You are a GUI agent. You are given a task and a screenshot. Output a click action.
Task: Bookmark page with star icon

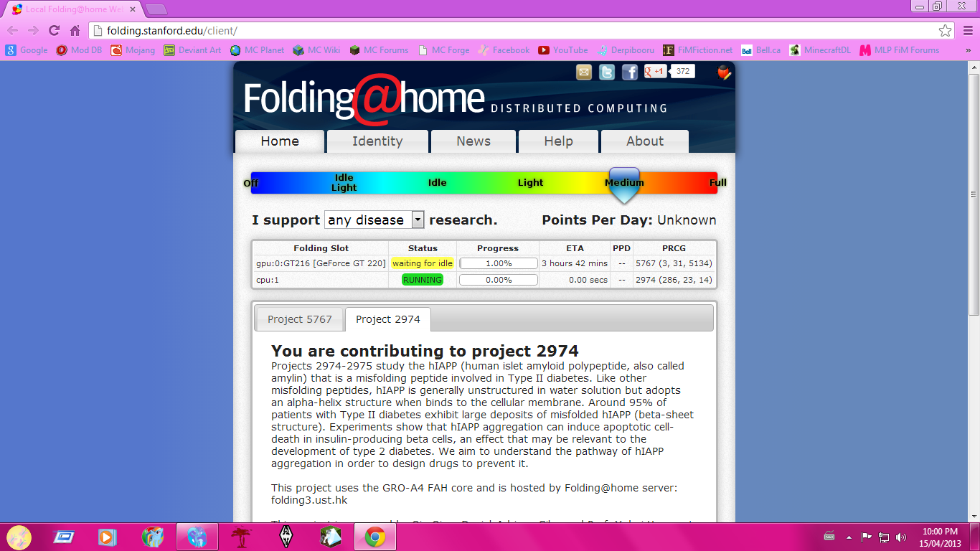coord(946,31)
